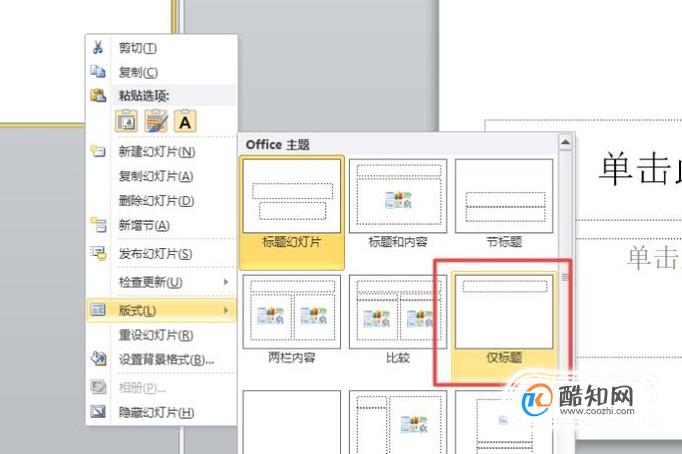This screenshot has height=454, width=682.
Task: Expand the 版式(L) submenu arrow
Action: (226, 310)
